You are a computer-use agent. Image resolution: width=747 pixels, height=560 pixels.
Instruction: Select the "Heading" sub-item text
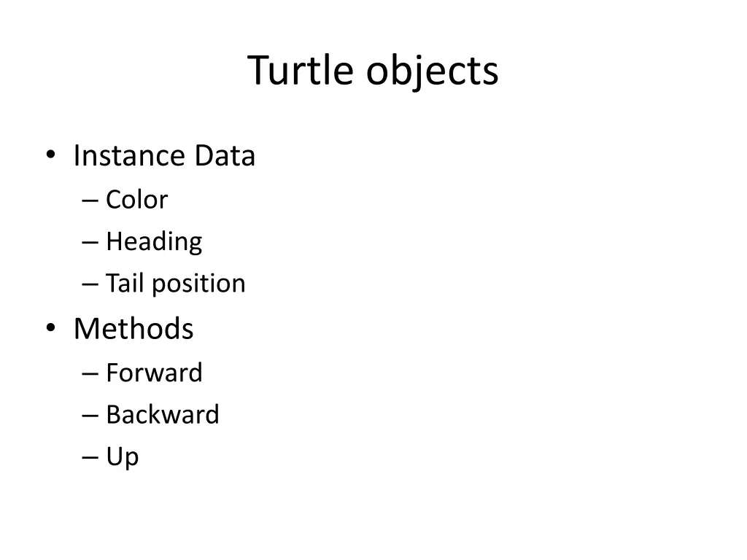point(154,242)
